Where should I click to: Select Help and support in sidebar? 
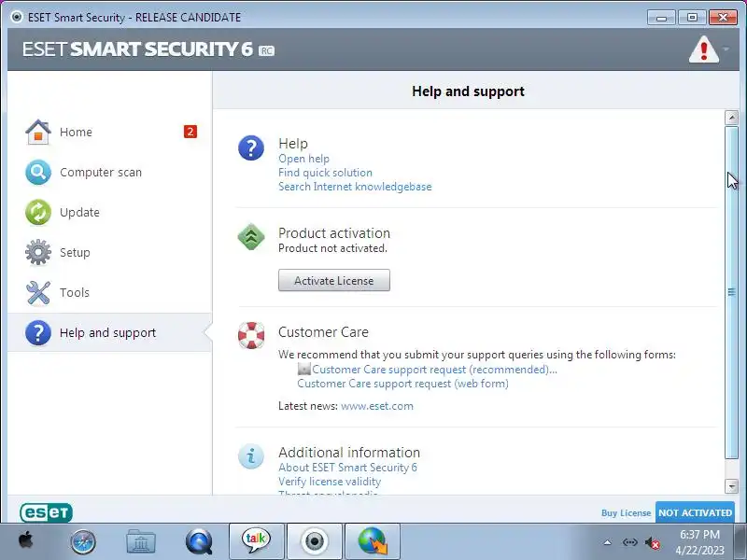(x=109, y=332)
